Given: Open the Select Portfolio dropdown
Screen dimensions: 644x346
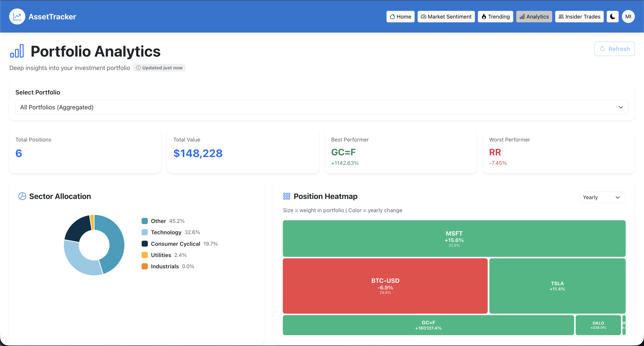Looking at the screenshot, I should pos(322,107).
